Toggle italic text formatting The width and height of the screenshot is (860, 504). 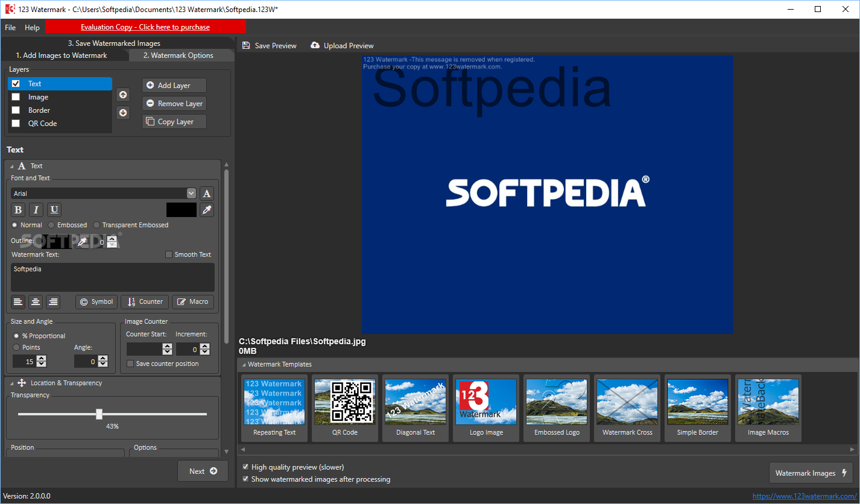coord(36,210)
